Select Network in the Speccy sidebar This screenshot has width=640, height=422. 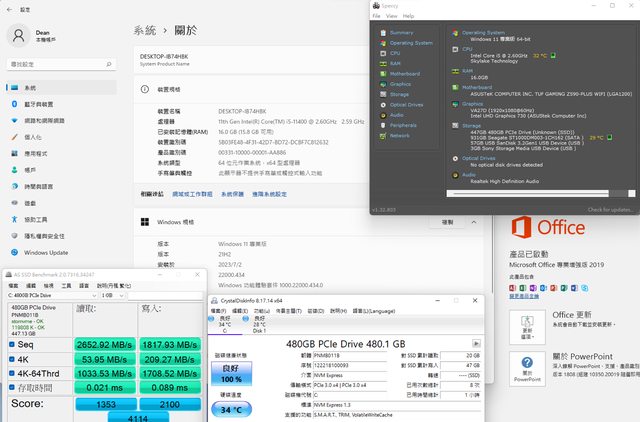tap(396, 135)
